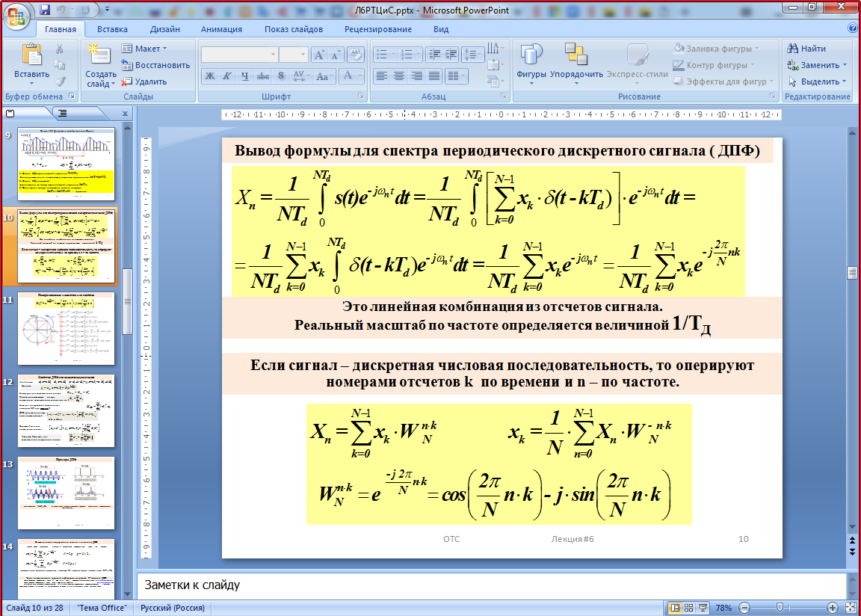Click the Найти find button
Screen dimensions: 861x616
[808, 49]
